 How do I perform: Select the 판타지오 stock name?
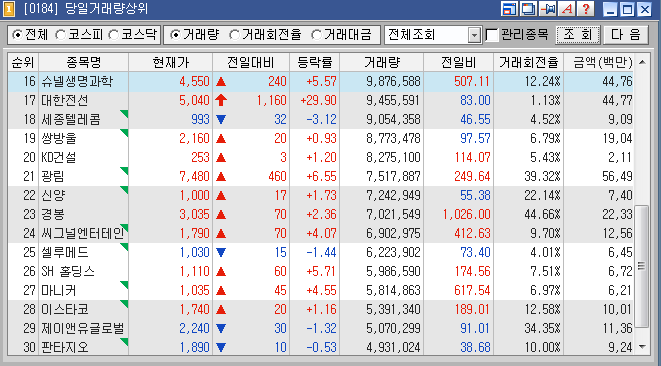point(65,347)
